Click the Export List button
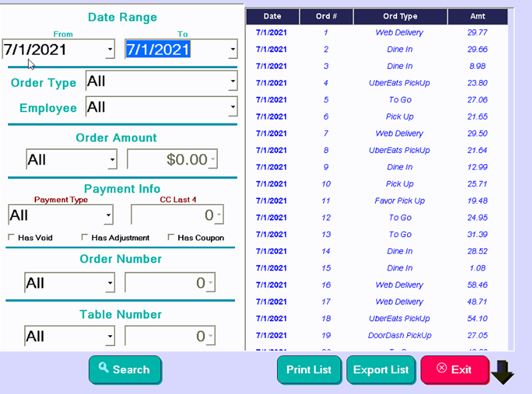 [x=381, y=369]
